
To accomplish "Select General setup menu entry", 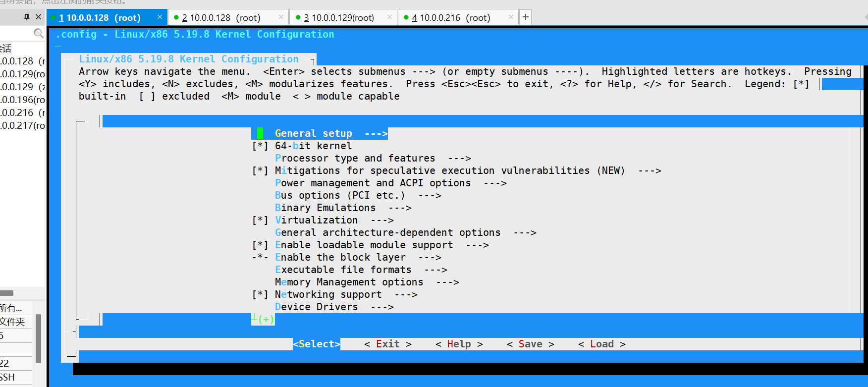I will click(320, 133).
